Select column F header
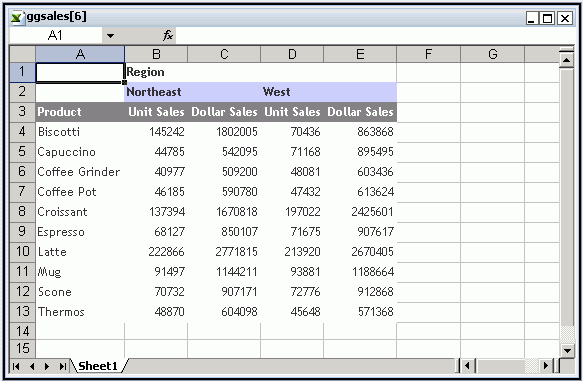The height and width of the screenshot is (381, 583). click(428, 54)
